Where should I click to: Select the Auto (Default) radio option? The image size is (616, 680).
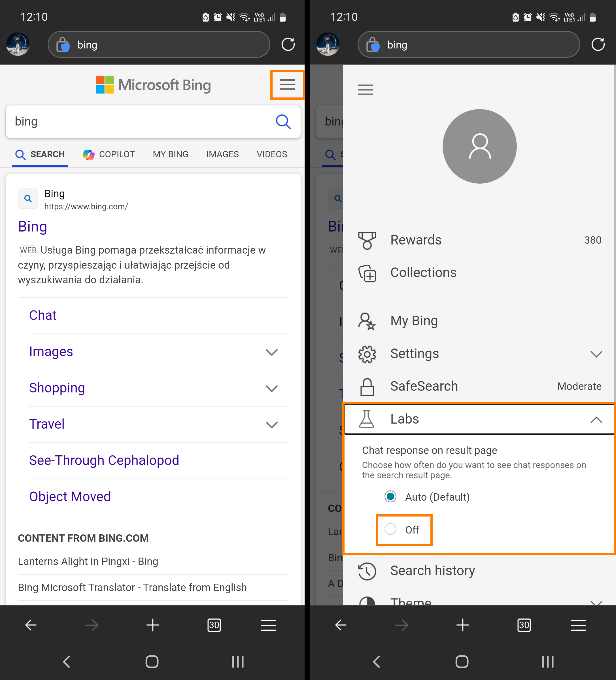pos(390,496)
